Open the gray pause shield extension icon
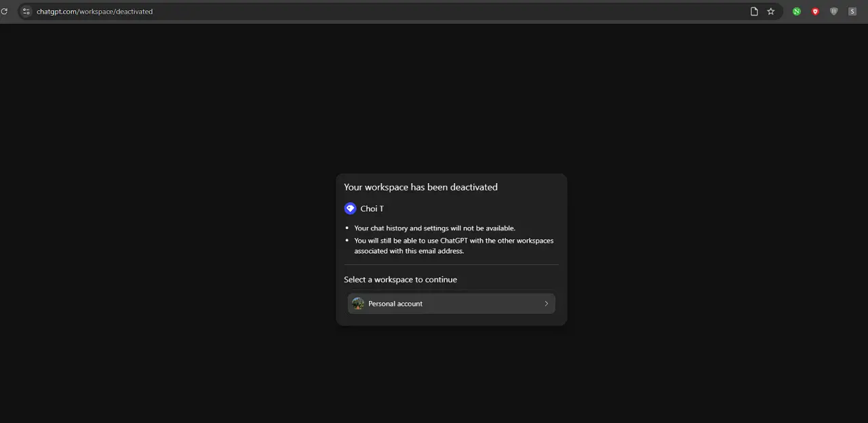Viewport: 868px width, 423px height. click(x=833, y=12)
